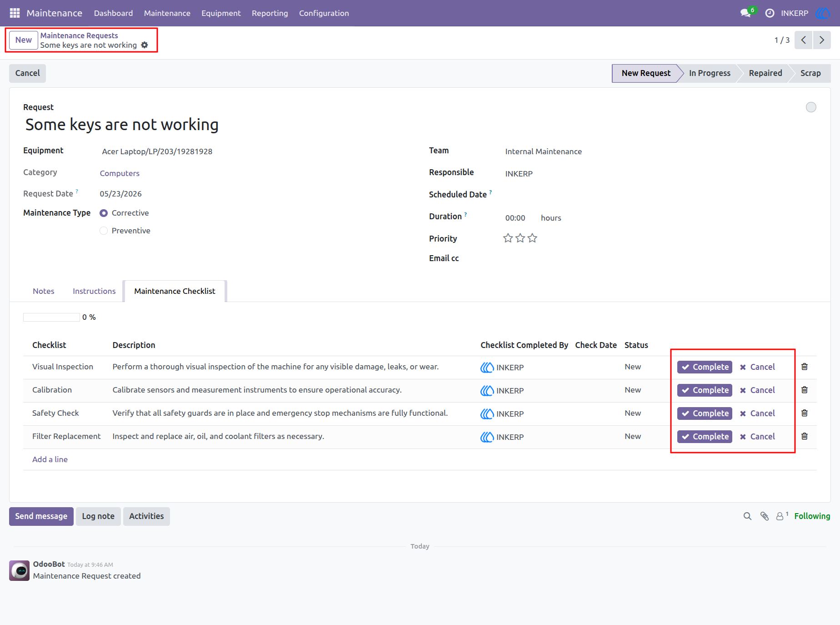Open the apps grid menu icon
This screenshot has height=625, width=840.
pos(15,13)
